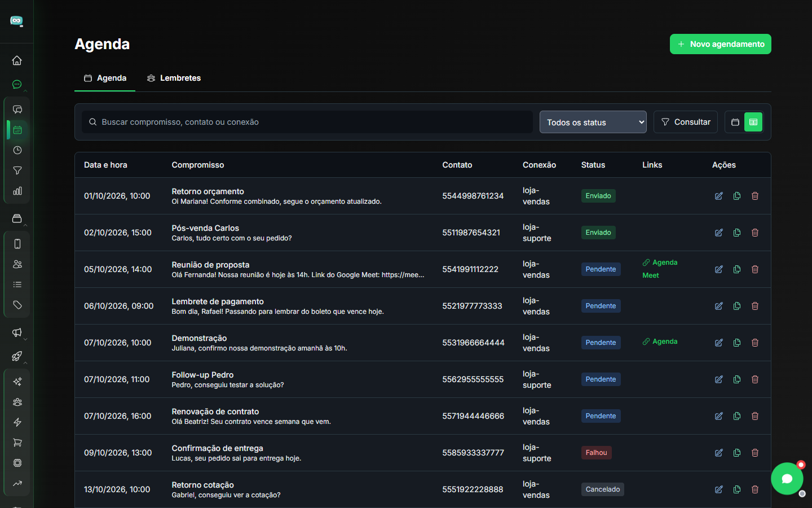Click the Data e hora column header
The image size is (812, 508).
tap(105, 165)
